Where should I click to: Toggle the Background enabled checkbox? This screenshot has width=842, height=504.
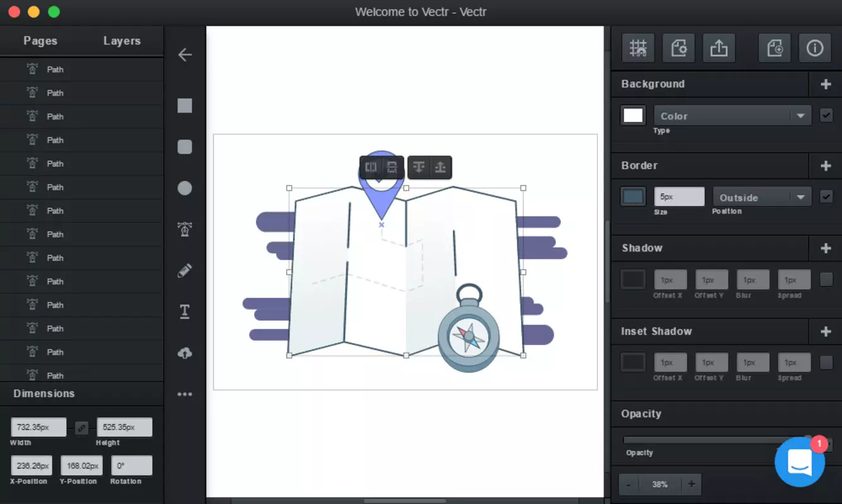(x=826, y=115)
